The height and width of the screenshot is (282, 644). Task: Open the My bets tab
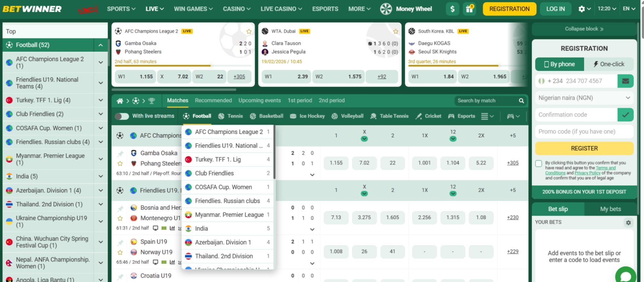tap(610, 209)
